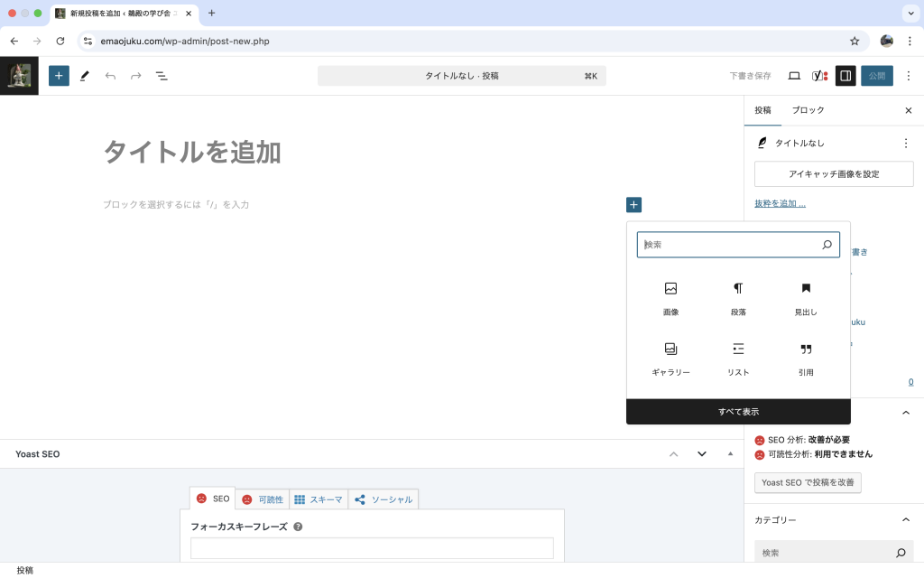Open the post actions menu beside タイトルなし
The height and width of the screenshot is (578, 924).
tap(906, 143)
